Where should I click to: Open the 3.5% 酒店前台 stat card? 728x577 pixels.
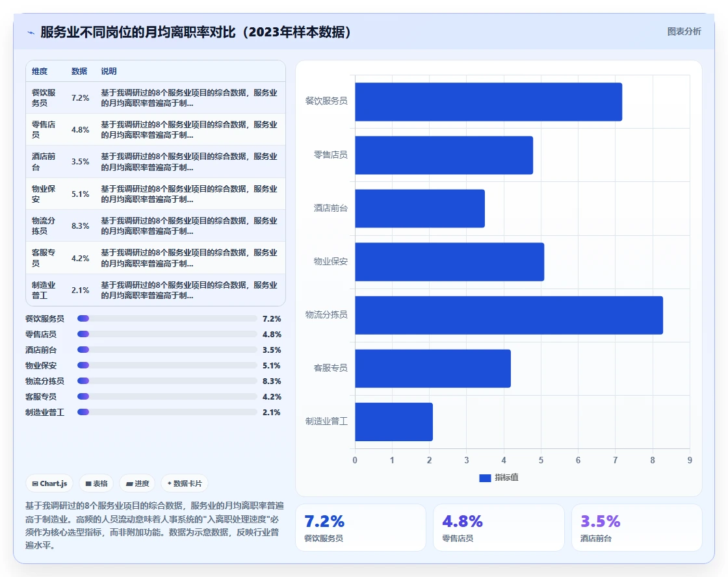pyautogui.click(x=636, y=528)
